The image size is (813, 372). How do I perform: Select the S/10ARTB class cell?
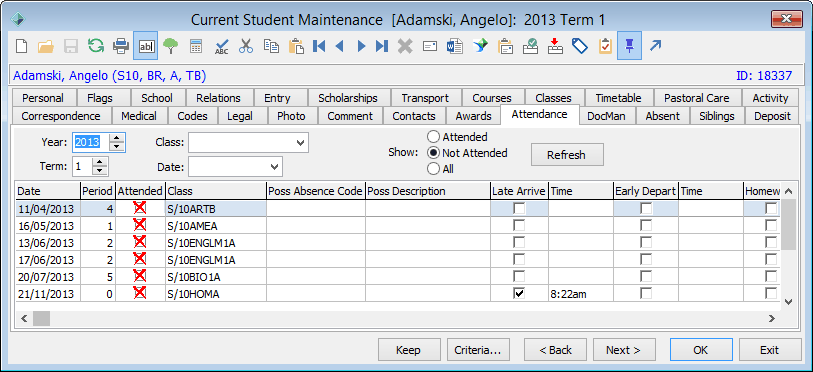pos(216,209)
